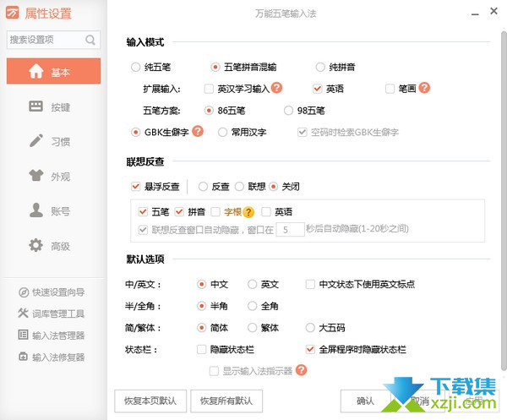Open help icon next to 笔画
This screenshot has height=420, width=507.
click(x=424, y=88)
